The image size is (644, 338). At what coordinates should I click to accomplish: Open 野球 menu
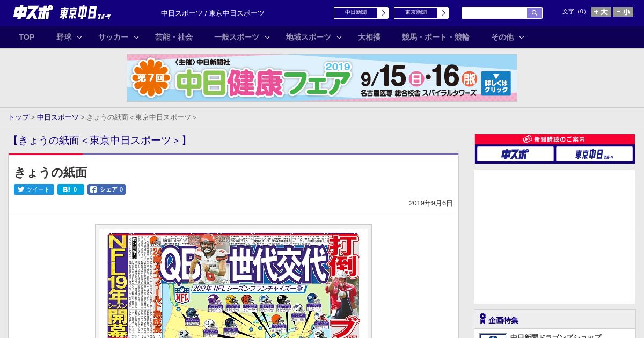tap(64, 37)
